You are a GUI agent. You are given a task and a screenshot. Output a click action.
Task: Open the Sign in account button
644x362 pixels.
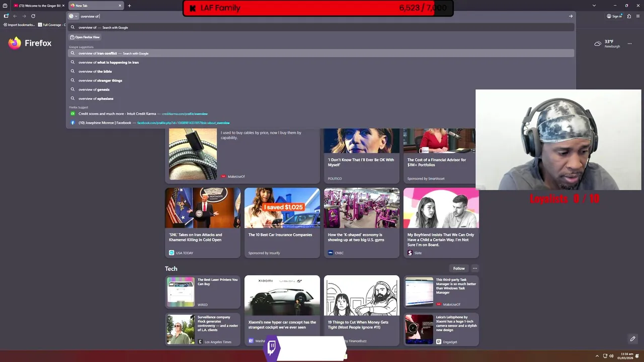[613, 16]
